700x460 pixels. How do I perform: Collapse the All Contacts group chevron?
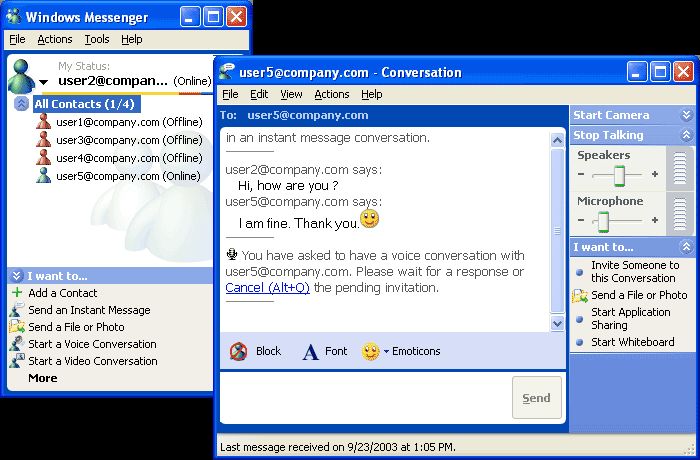coord(21,104)
